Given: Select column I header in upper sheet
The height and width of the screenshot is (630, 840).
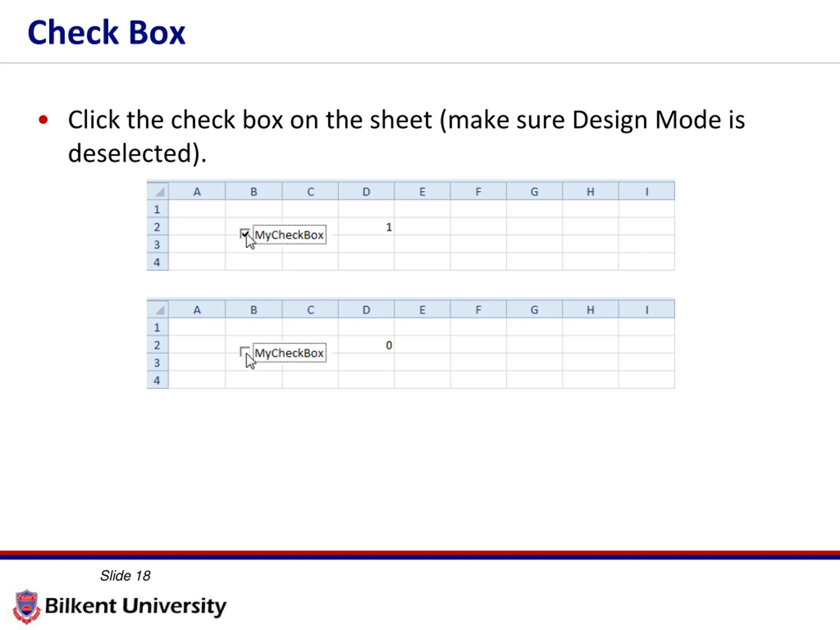Looking at the screenshot, I should [x=647, y=191].
